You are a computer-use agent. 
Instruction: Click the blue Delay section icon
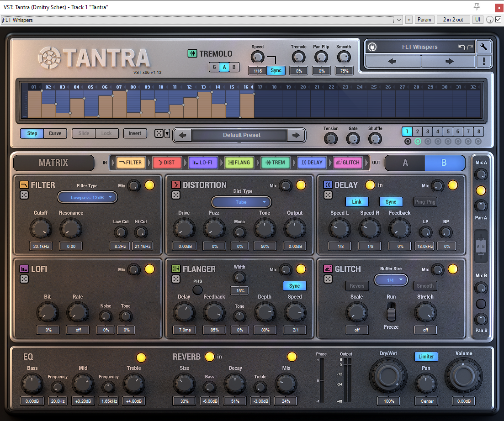pyautogui.click(x=328, y=184)
